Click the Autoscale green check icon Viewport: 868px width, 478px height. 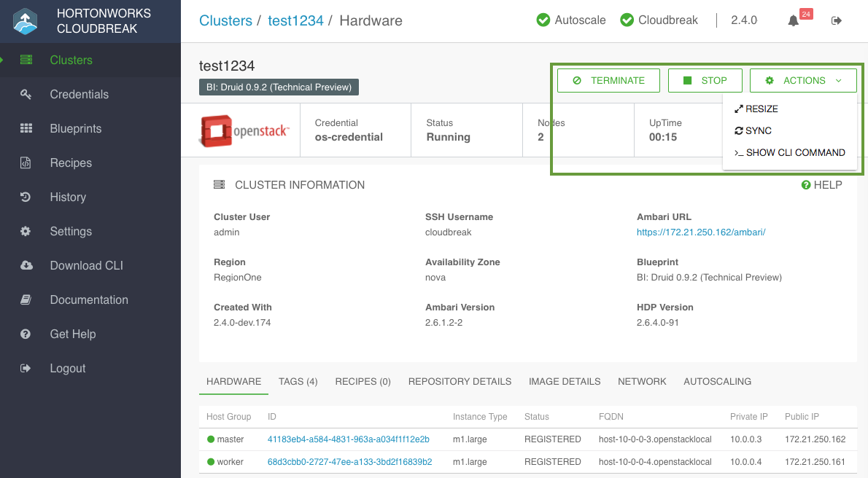pyautogui.click(x=543, y=20)
